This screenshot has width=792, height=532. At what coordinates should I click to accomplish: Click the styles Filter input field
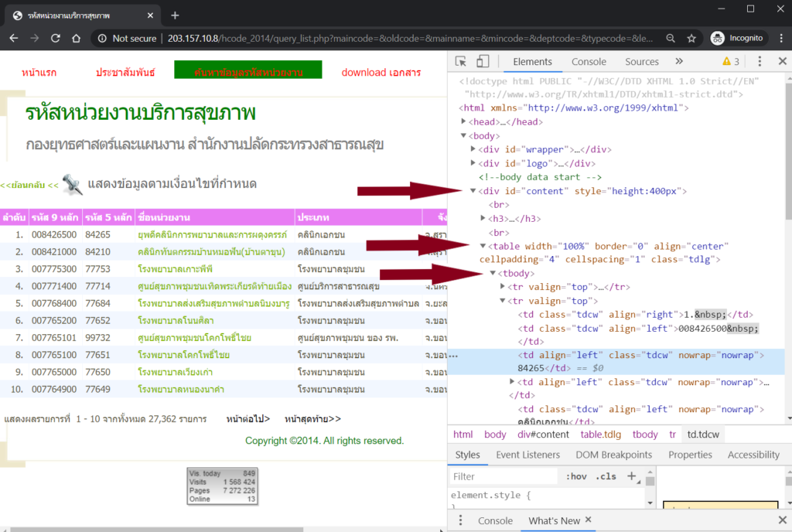click(503, 476)
